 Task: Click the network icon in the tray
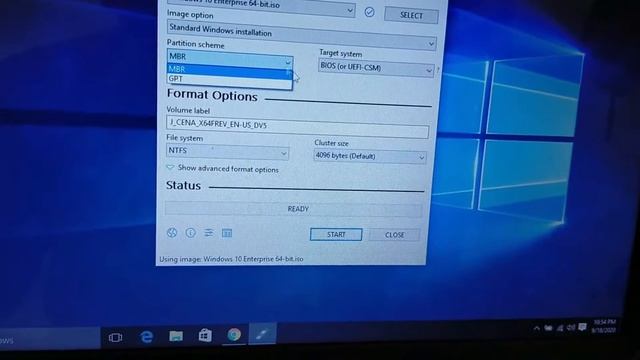point(560,328)
